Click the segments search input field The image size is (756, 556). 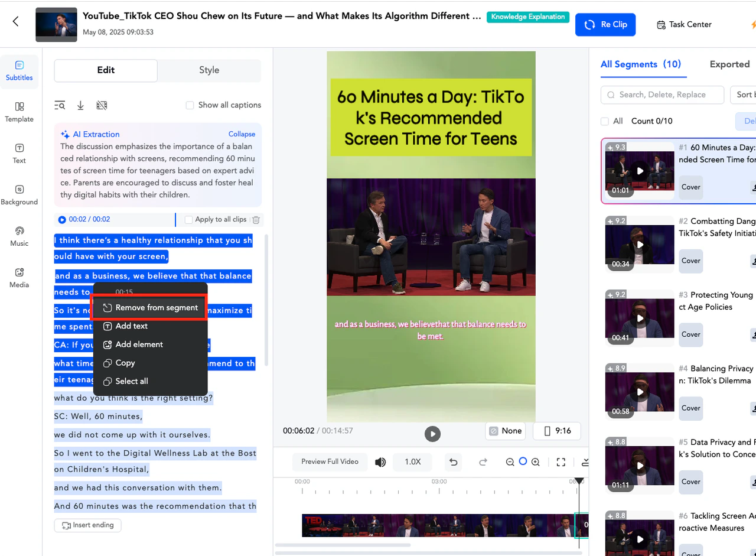(662, 95)
